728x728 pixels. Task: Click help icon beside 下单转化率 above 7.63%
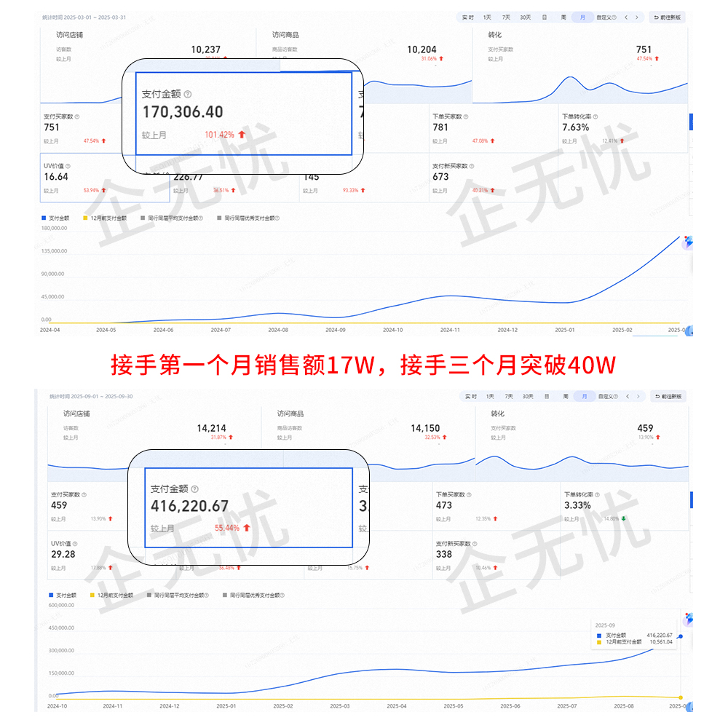coord(597,116)
